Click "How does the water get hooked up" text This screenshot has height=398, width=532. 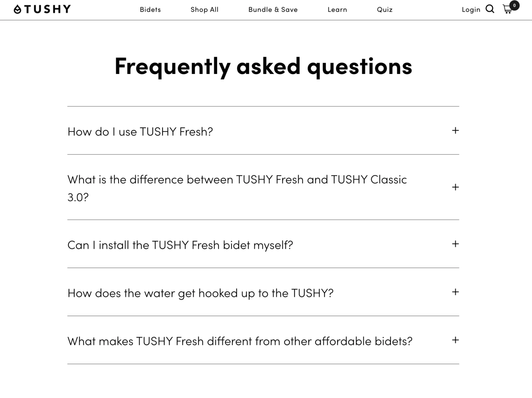tap(200, 292)
